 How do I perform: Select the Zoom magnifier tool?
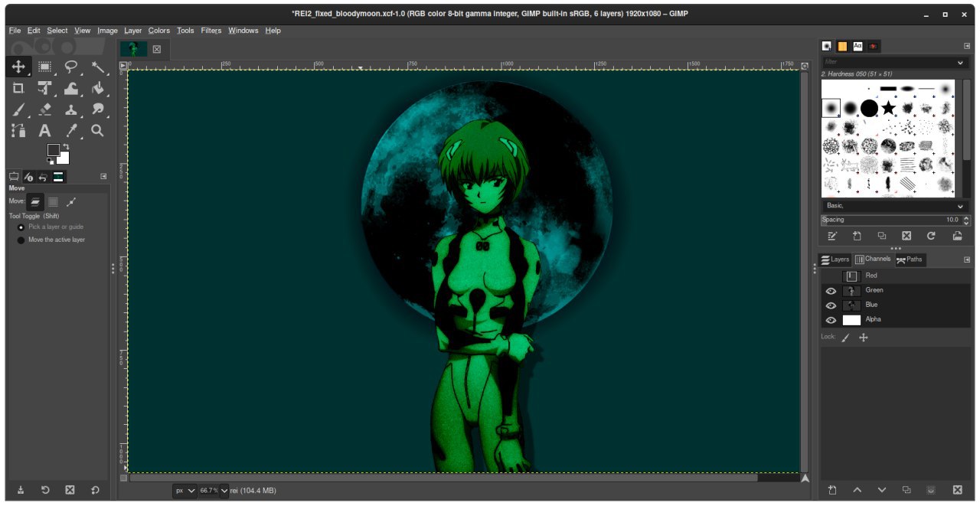click(x=98, y=131)
